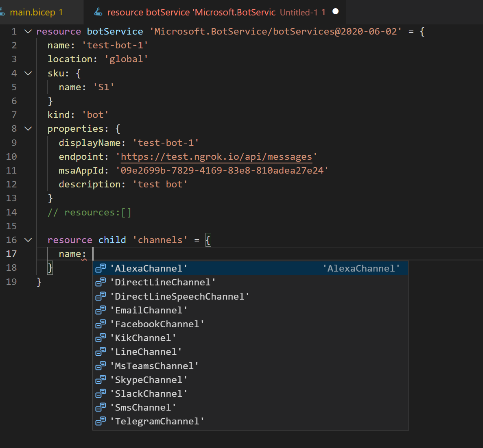This screenshot has width=483, height=448.
Task: Click the 'name:' property on line 17
Action: pyautogui.click(x=73, y=254)
